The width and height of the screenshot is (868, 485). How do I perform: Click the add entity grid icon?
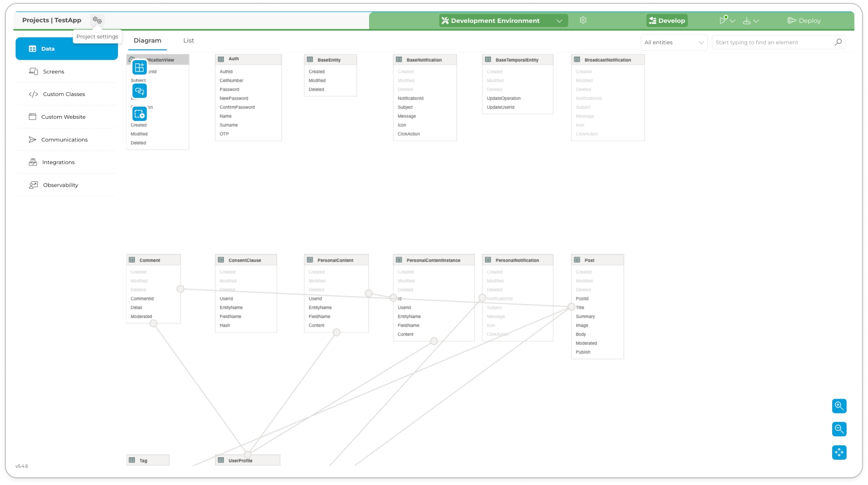(139, 67)
